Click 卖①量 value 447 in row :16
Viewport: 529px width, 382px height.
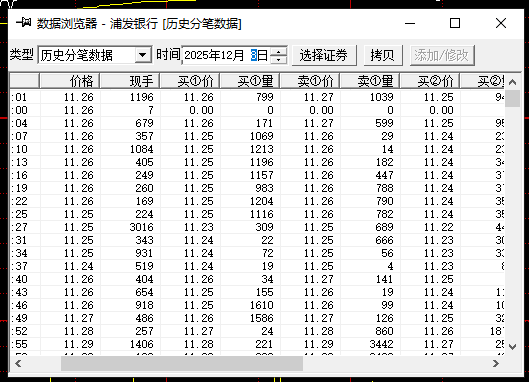tap(384, 175)
